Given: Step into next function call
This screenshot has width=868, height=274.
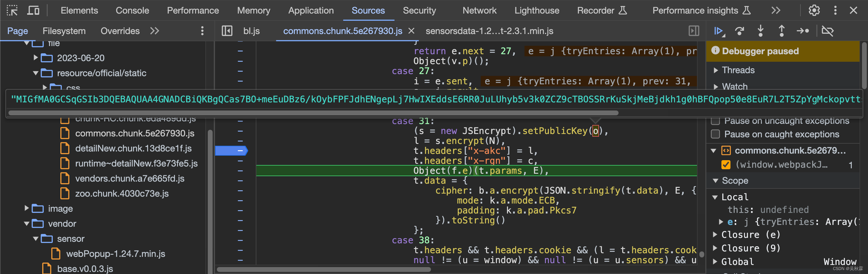Looking at the screenshot, I should pos(761,31).
